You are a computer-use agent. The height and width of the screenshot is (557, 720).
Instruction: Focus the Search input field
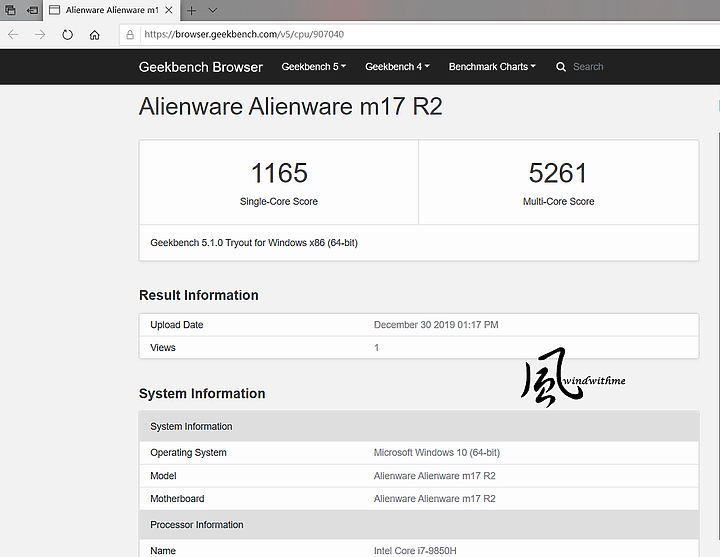coord(588,67)
